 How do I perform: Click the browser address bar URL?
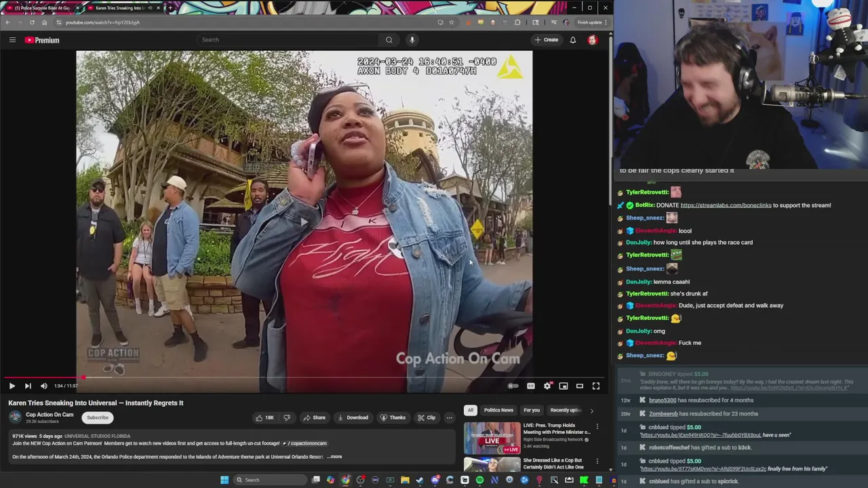tap(102, 22)
